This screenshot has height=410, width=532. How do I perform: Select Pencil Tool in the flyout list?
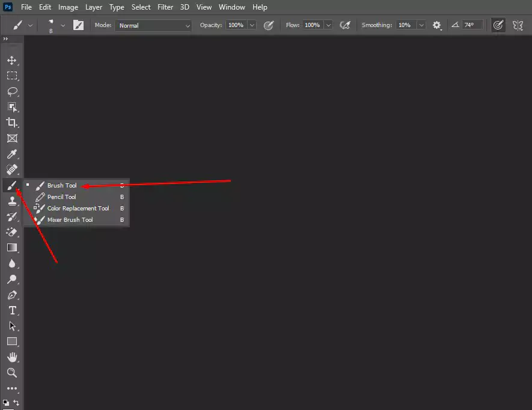tap(62, 197)
